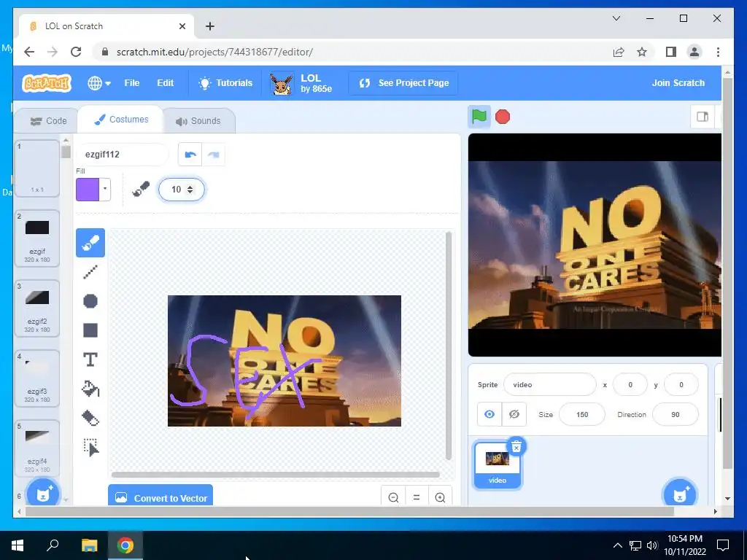Select the Circle tool
Image resolution: width=747 pixels, height=560 pixels.
coord(90,301)
